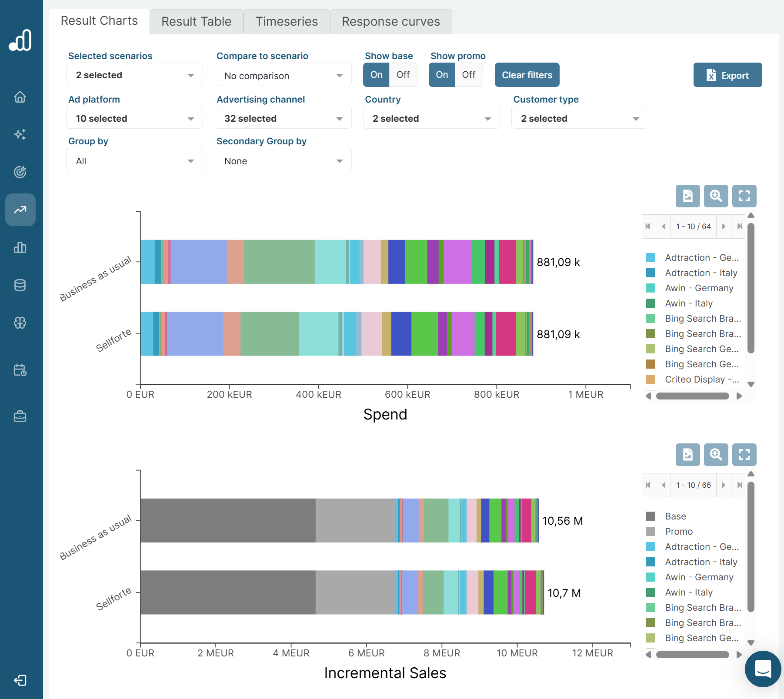This screenshot has height=699, width=784.
Task: Zoom into the Incremental Sales chart
Action: click(716, 455)
